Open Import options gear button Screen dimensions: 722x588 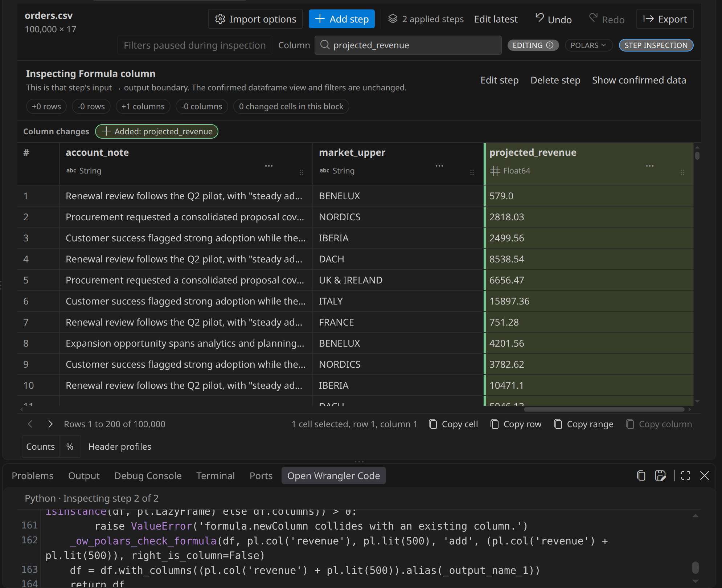(255, 19)
